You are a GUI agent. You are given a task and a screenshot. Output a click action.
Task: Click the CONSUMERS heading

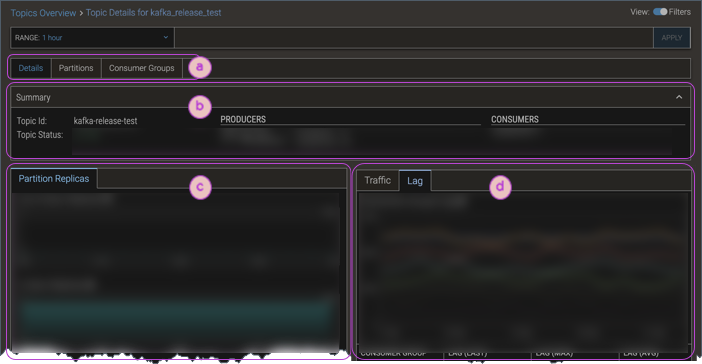[515, 120]
